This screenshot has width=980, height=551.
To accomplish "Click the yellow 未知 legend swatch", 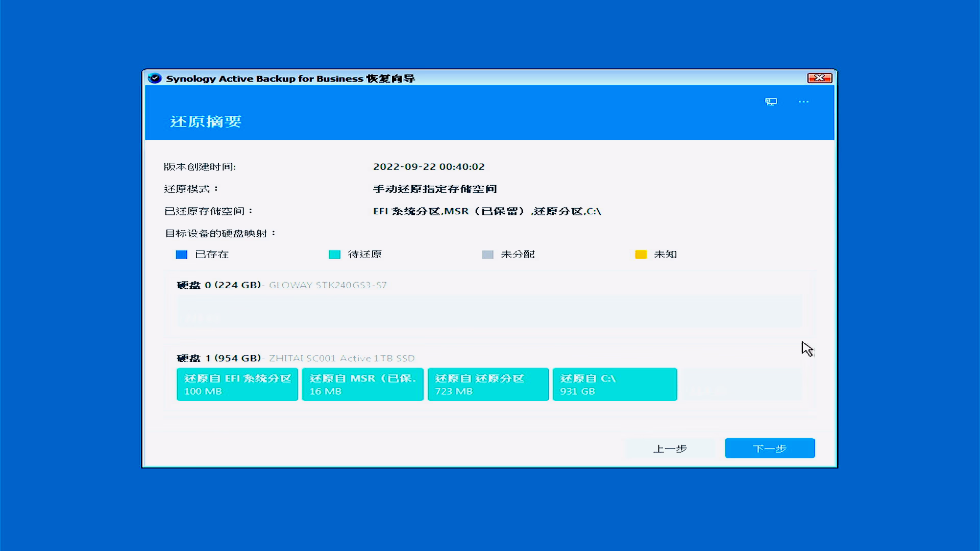I will tap(641, 255).
